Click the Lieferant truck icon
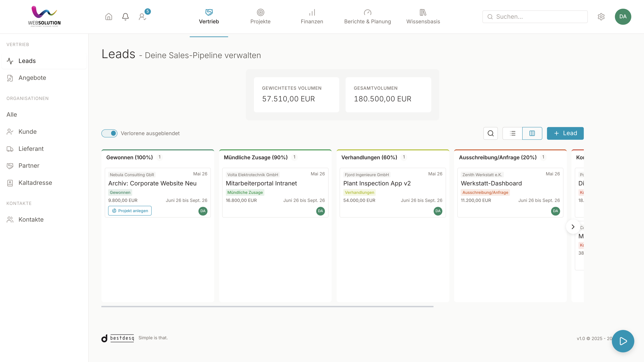 tap(10, 149)
